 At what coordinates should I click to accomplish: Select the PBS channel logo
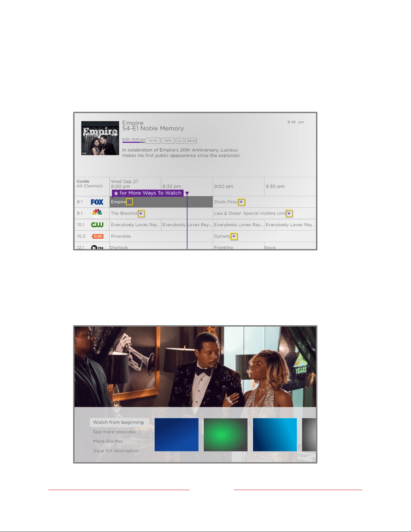(x=97, y=247)
